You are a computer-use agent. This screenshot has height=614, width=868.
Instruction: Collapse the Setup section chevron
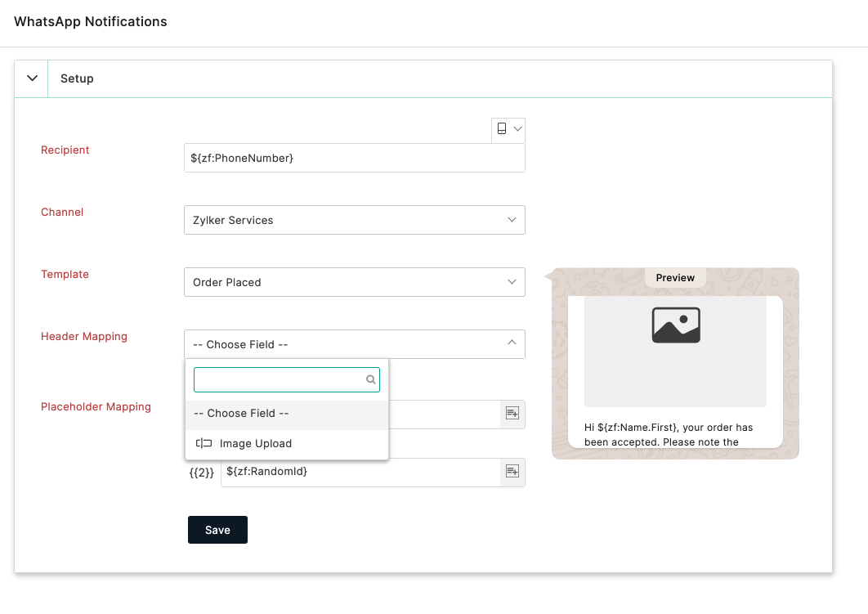pyautogui.click(x=33, y=78)
